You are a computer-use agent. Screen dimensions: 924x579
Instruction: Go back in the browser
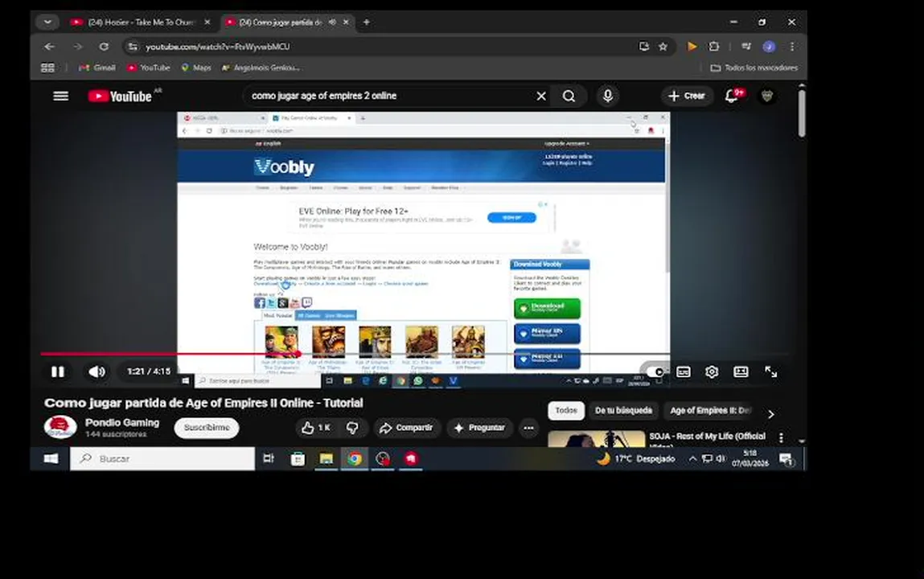point(50,47)
